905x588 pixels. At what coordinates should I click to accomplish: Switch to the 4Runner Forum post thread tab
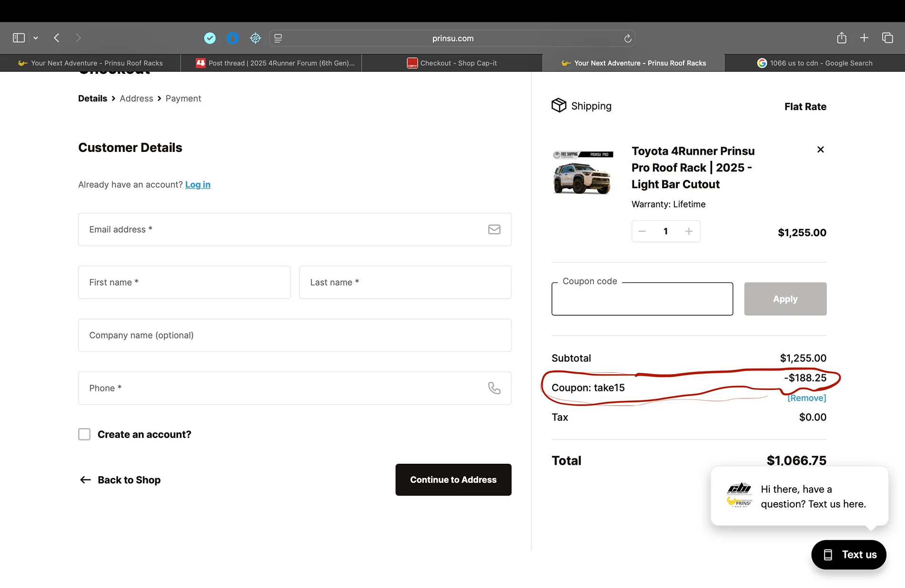[x=275, y=63]
